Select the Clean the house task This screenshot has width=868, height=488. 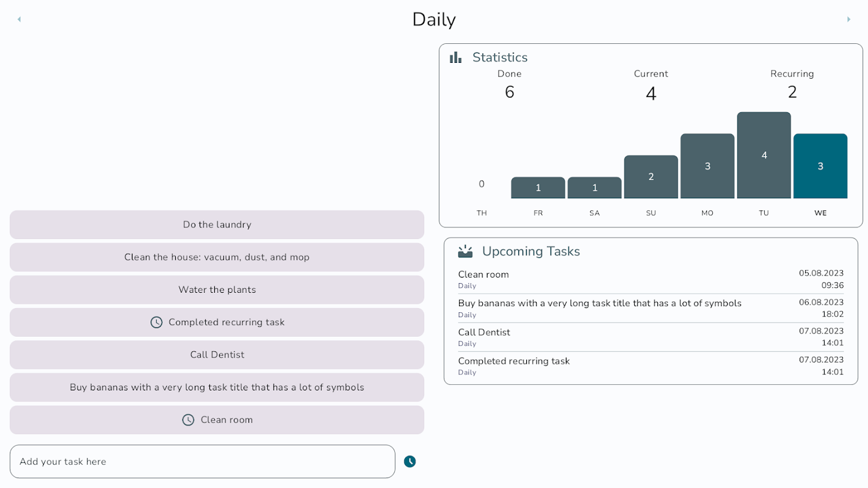coord(217,257)
